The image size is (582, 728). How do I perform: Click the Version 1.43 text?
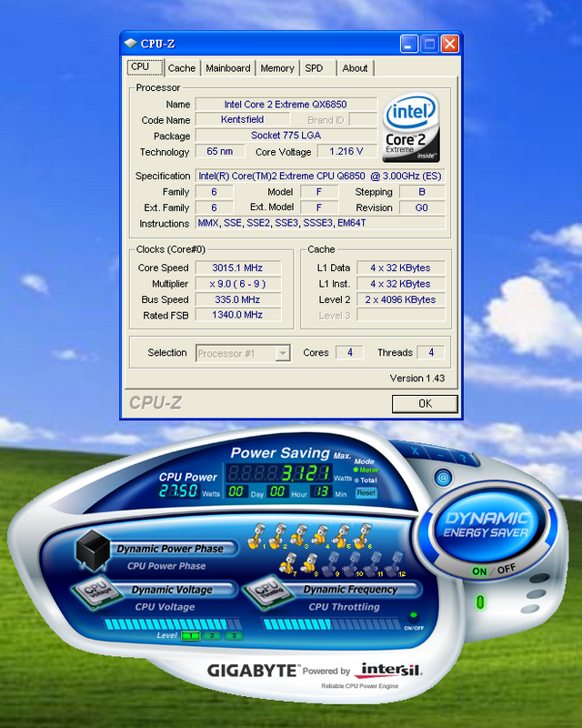pos(417,379)
